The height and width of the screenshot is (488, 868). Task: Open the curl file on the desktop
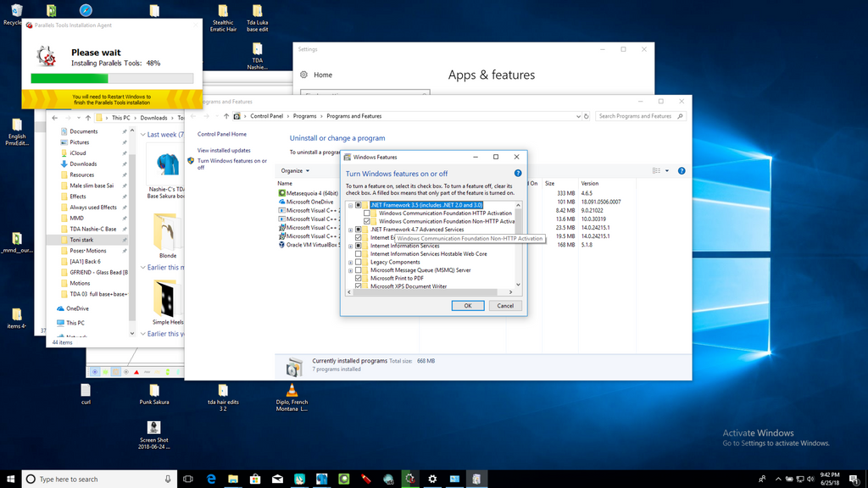pyautogui.click(x=86, y=395)
